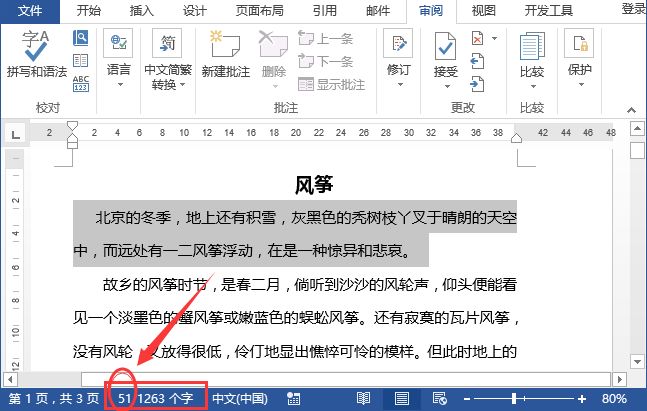Accept change with 接受 icon
This screenshot has height=411, width=647.
(x=446, y=46)
